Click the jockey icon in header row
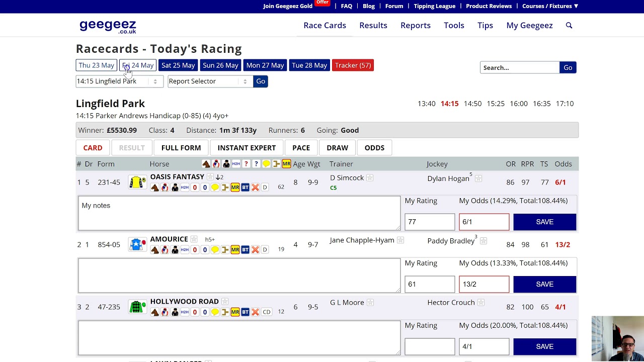Image resolution: width=644 pixels, height=362 pixels. tap(216, 164)
